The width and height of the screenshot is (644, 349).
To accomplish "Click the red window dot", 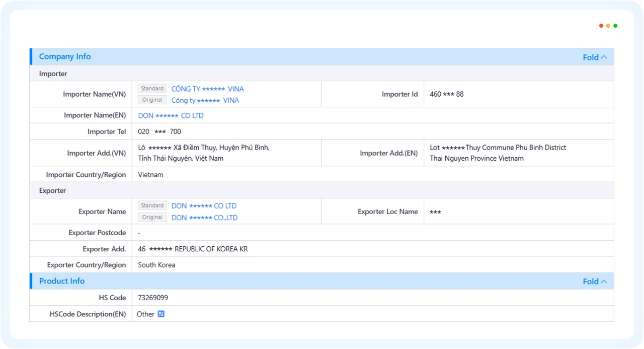I will coord(601,26).
